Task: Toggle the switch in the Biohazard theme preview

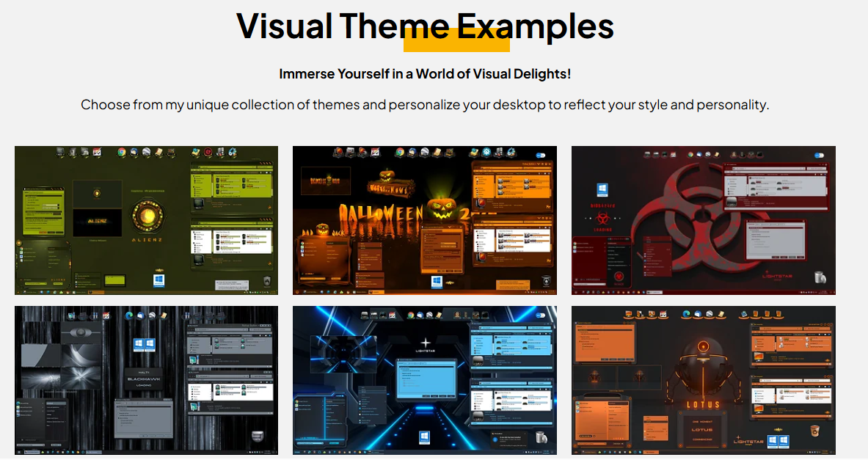Action: [818, 156]
